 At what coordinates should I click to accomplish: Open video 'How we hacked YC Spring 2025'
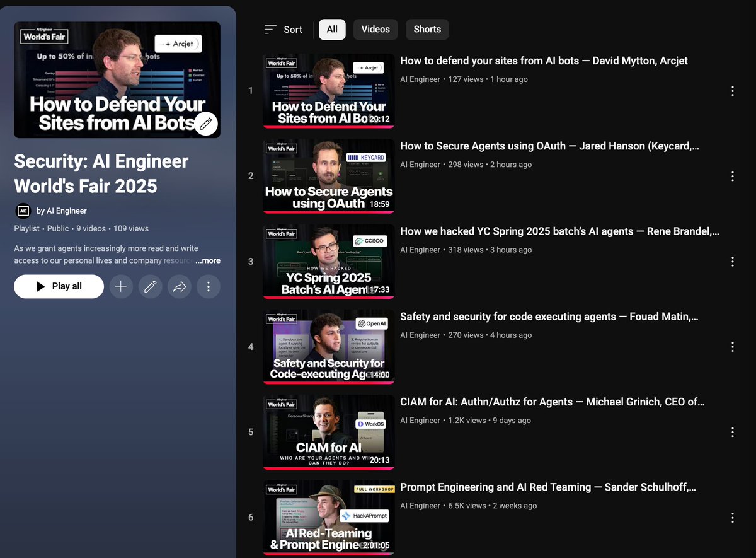559,231
